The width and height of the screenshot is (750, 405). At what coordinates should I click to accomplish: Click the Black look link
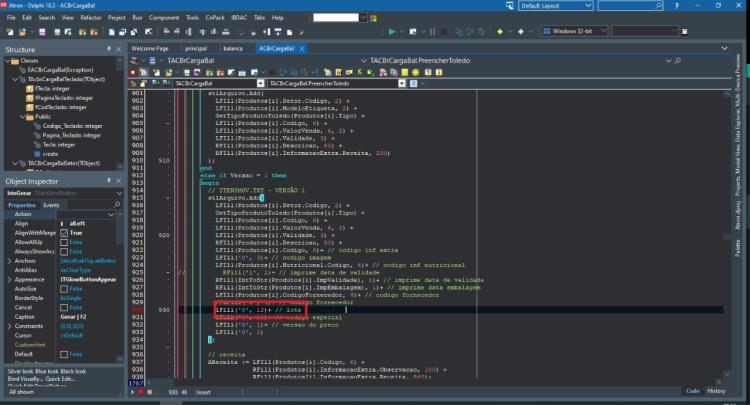pos(74,372)
